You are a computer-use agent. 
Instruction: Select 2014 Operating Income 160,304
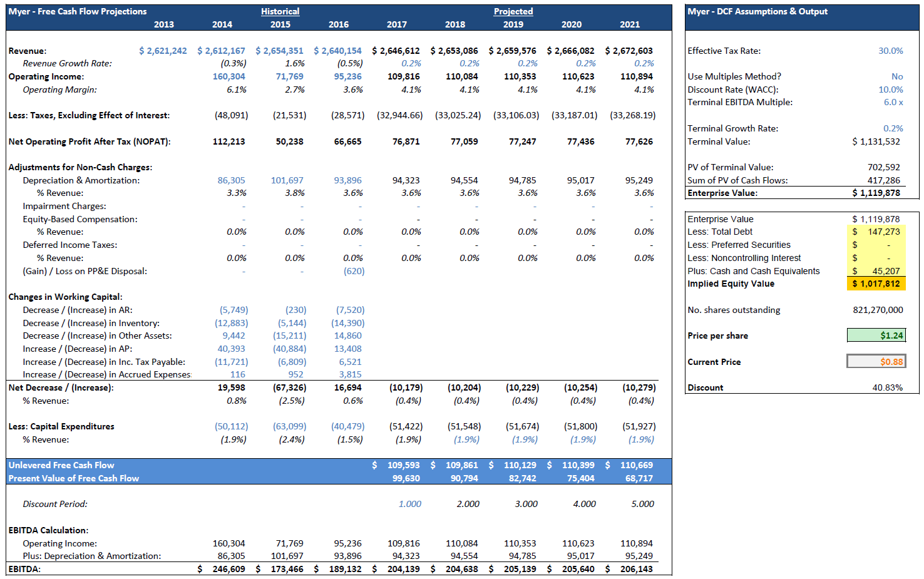(x=228, y=76)
